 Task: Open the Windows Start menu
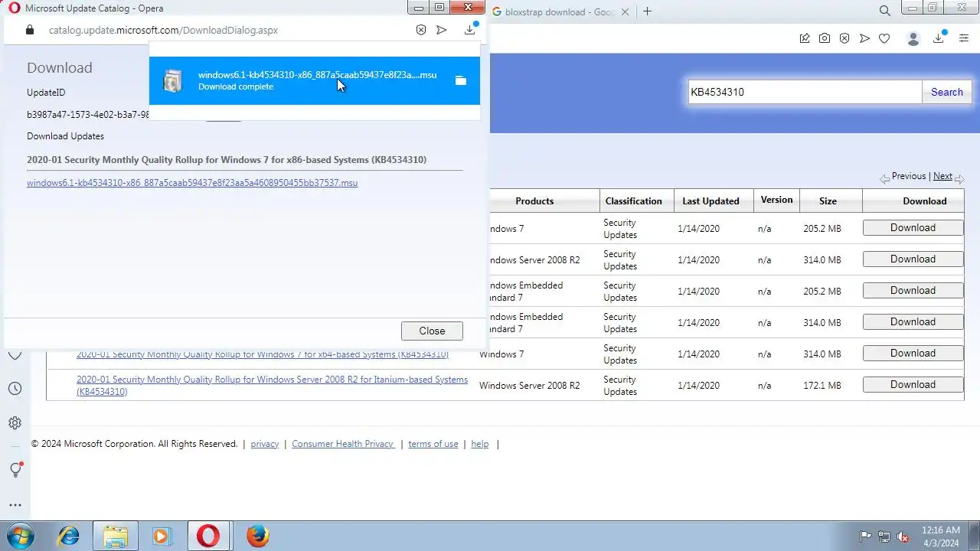click(21, 536)
